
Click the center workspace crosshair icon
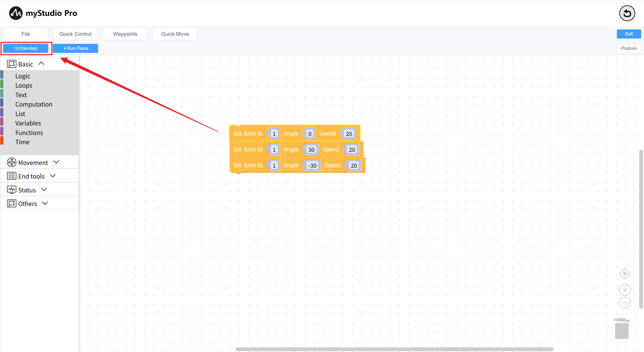[625, 274]
